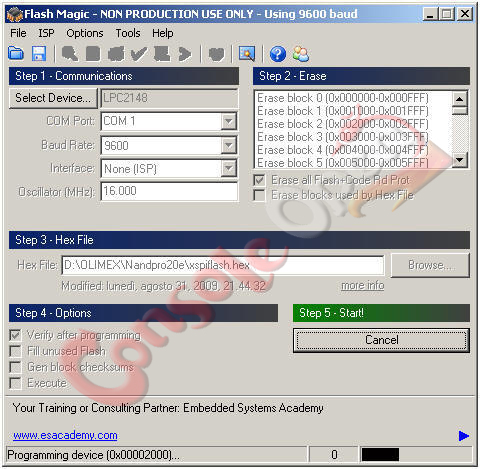This screenshot has height=469, width=480.
Task: Open the Options menu
Action: point(85,33)
